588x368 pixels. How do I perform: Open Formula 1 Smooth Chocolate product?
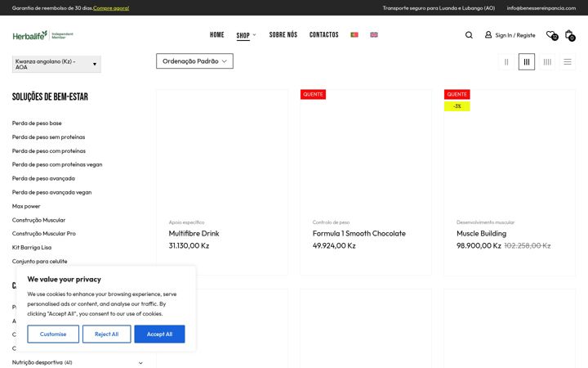tap(359, 234)
